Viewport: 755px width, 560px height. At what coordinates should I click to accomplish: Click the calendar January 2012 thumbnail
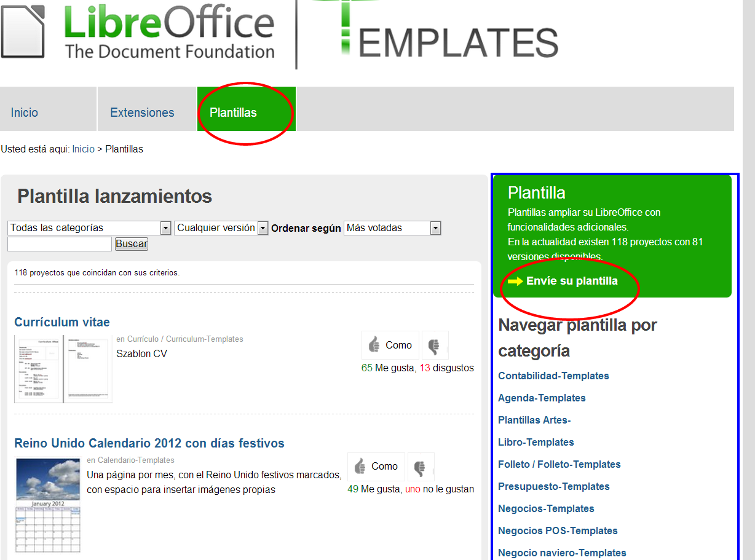48,505
